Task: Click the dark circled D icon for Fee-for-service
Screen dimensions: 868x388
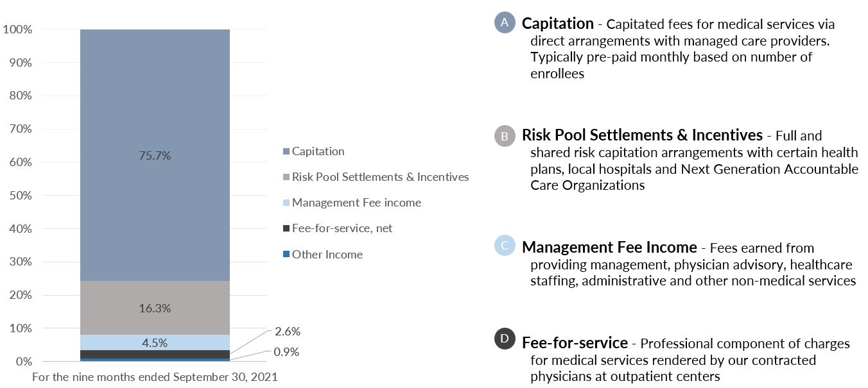Action: coord(505,339)
